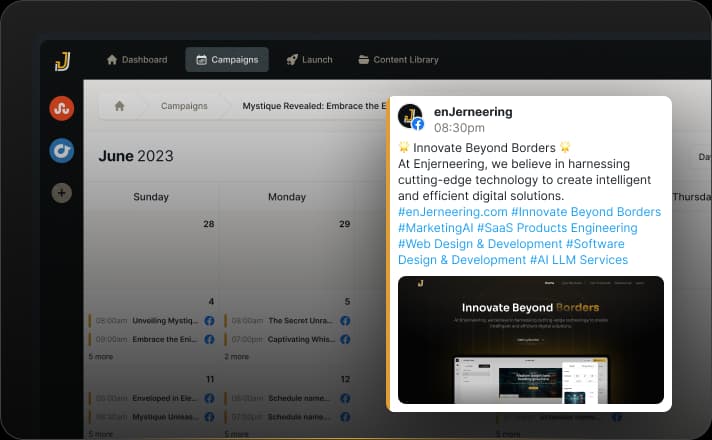The image size is (712, 440).
Task: Open the Dashboard tab
Action: pos(140,60)
